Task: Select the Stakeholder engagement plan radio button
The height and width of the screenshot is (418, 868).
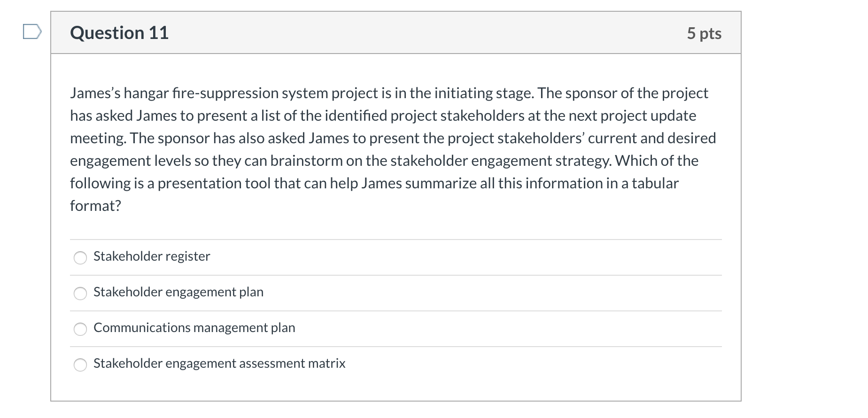Action: 80,294
